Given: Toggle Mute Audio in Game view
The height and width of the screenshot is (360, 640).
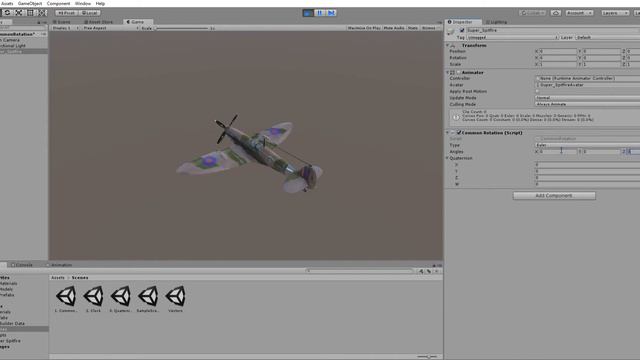Looking at the screenshot, I should [x=394, y=28].
